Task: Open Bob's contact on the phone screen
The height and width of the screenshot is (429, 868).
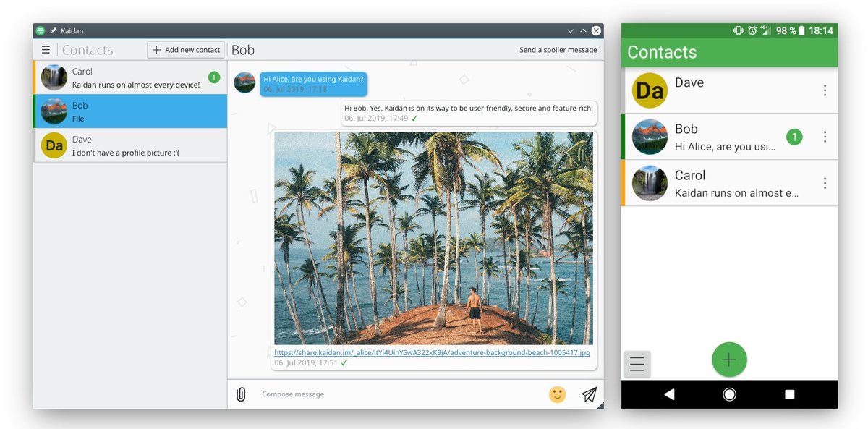Action: click(x=729, y=137)
